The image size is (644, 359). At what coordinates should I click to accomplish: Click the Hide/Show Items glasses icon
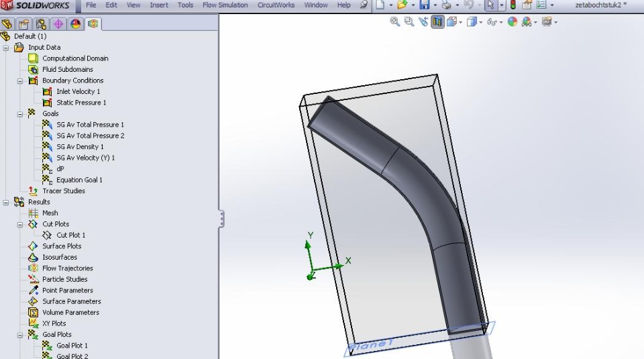[492, 21]
